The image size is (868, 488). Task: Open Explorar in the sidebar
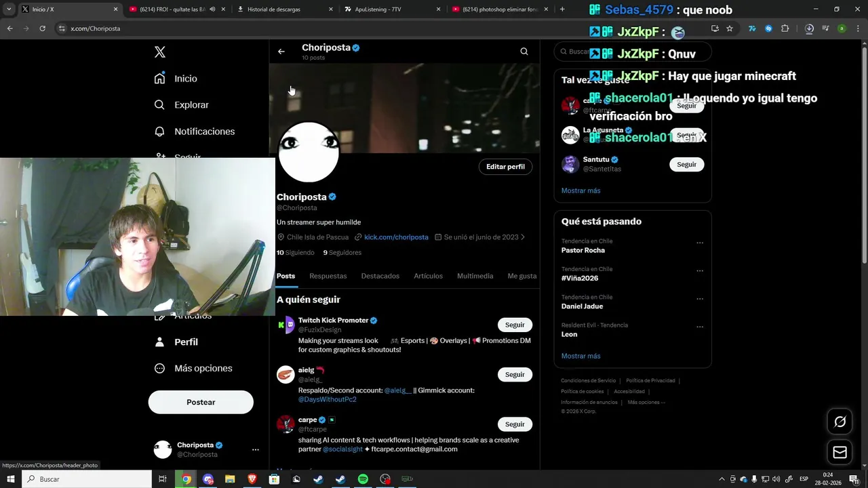pyautogui.click(x=181, y=105)
